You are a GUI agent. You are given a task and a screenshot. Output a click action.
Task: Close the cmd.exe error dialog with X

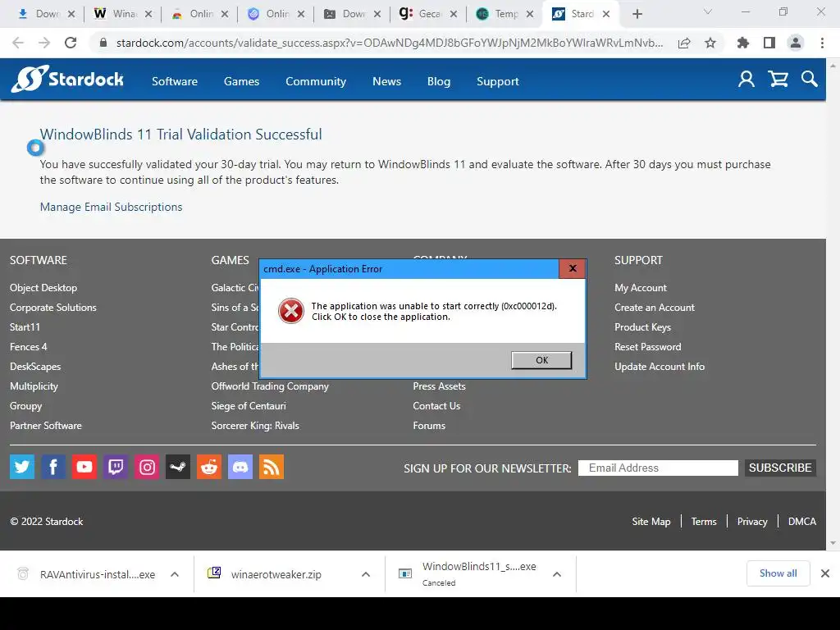tap(572, 268)
